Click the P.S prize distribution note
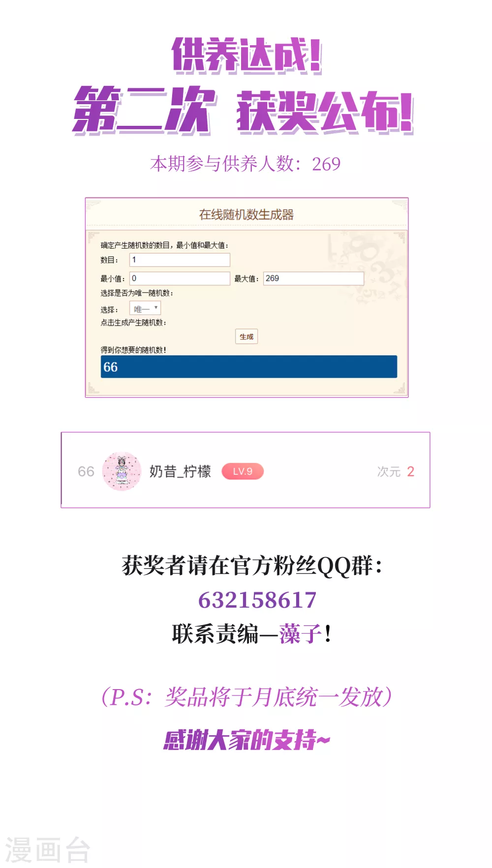The height and width of the screenshot is (868, 492). coord(246,697)
